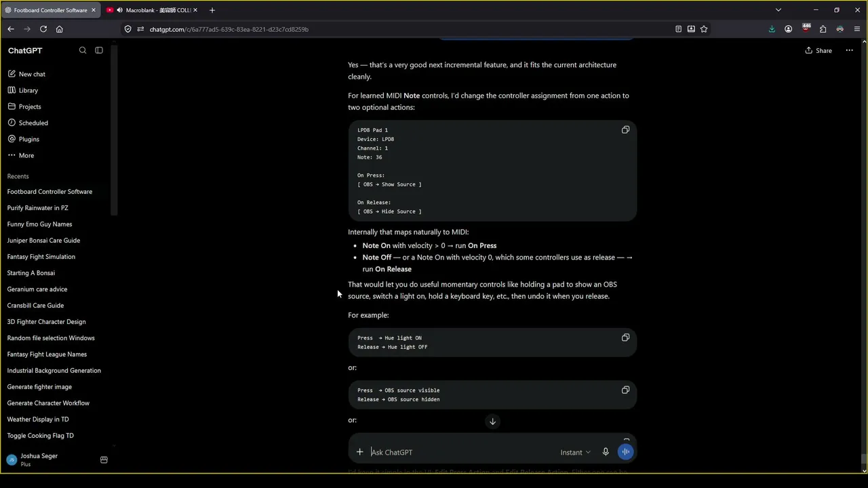Click the tracking protection shield icon
The height and width of the screenshot is (488, 868).
[128, 29]
